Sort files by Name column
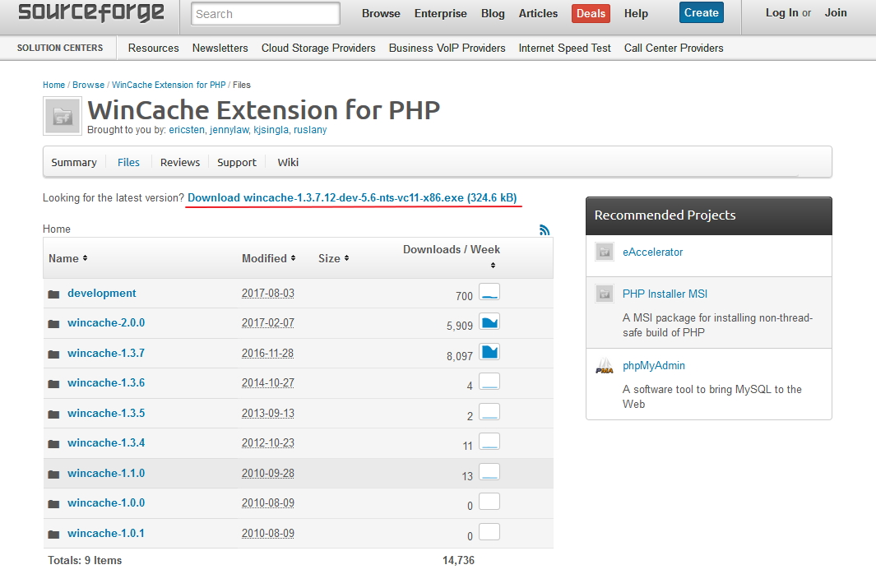The height and width of the screenshot is (588, 876). pyautogui.click(x=67, y=258)
